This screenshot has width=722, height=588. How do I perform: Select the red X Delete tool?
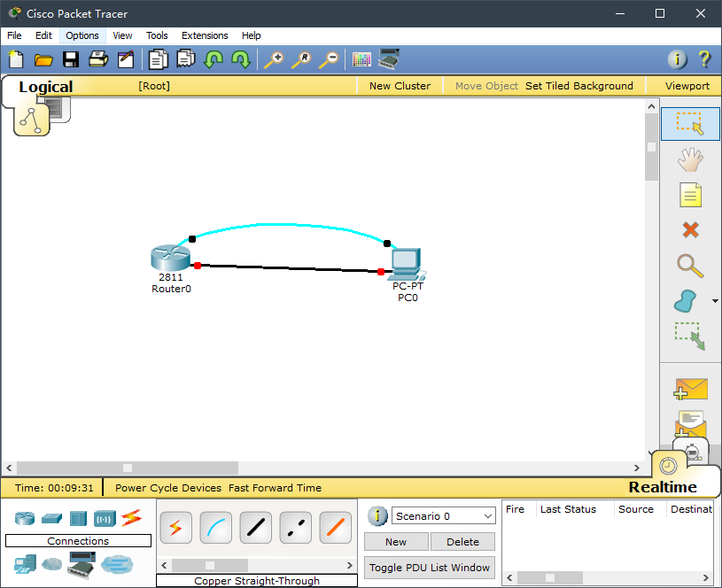click(690, 230)
